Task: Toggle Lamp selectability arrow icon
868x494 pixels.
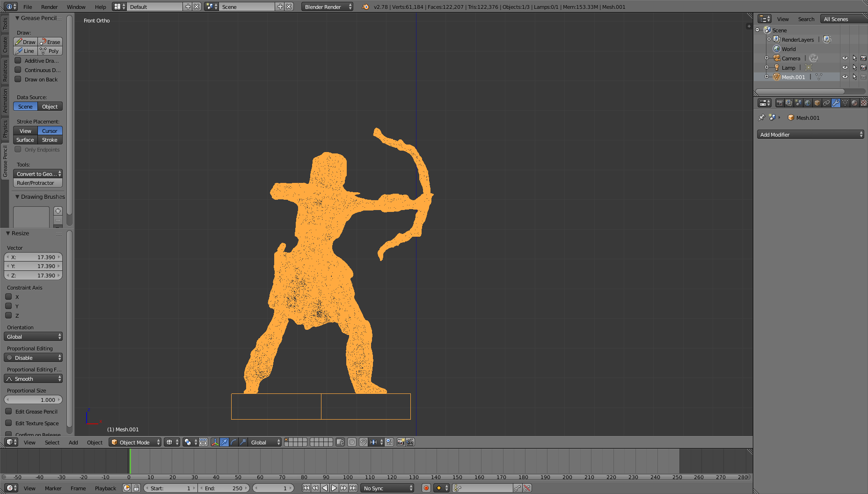Action: (x=854, y=67)
